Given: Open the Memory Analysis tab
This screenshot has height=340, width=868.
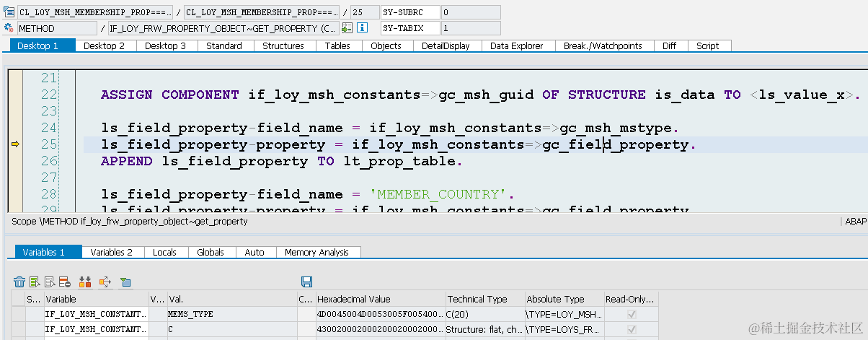Looking at the screenshot, I should point(316,252).
